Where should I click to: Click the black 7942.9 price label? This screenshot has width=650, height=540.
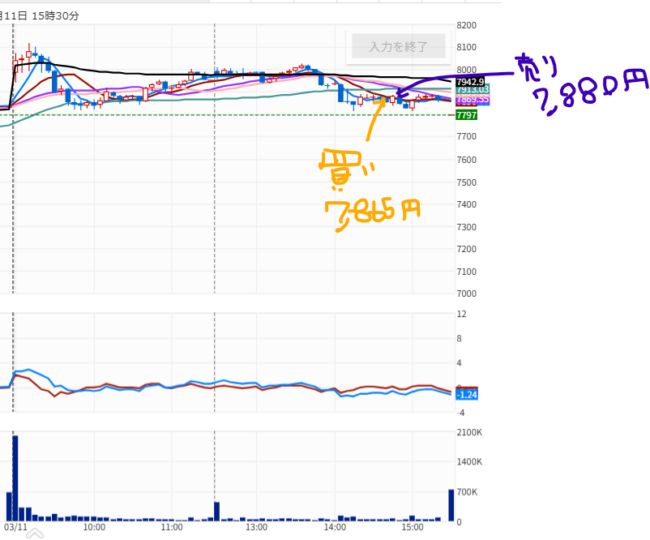tap(469, 82)
